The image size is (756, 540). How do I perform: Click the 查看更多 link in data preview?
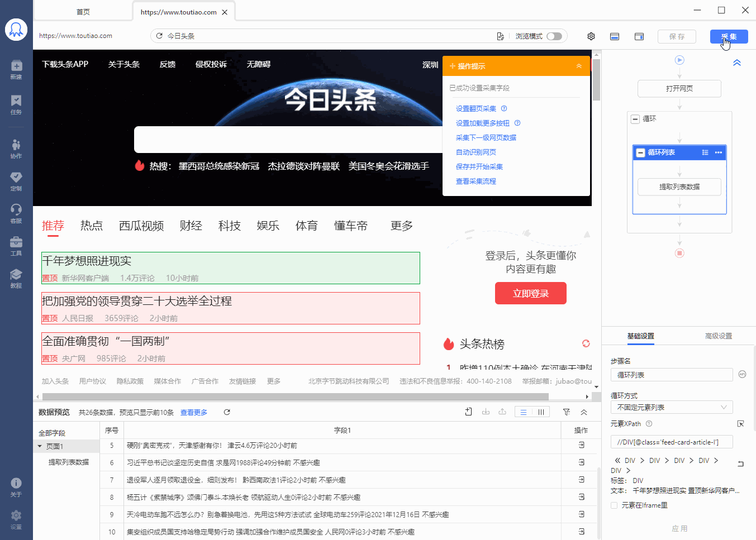[194, 412]
